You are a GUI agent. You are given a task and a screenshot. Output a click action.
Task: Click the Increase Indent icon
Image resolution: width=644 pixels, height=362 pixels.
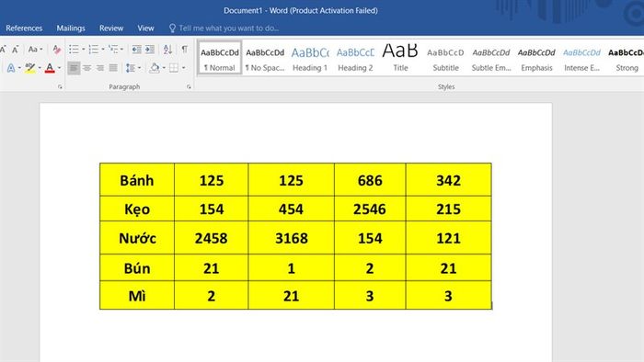149,50
